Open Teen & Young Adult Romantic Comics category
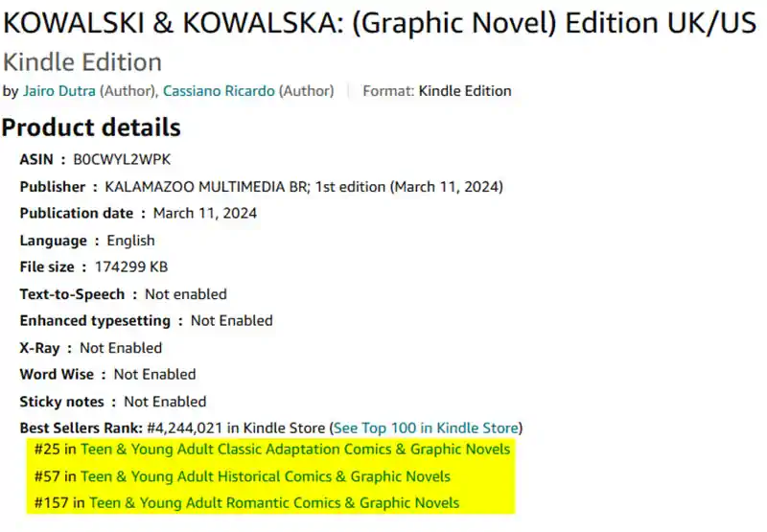The width and height of the screenshot is (767, 532). (x=274, y=502)
